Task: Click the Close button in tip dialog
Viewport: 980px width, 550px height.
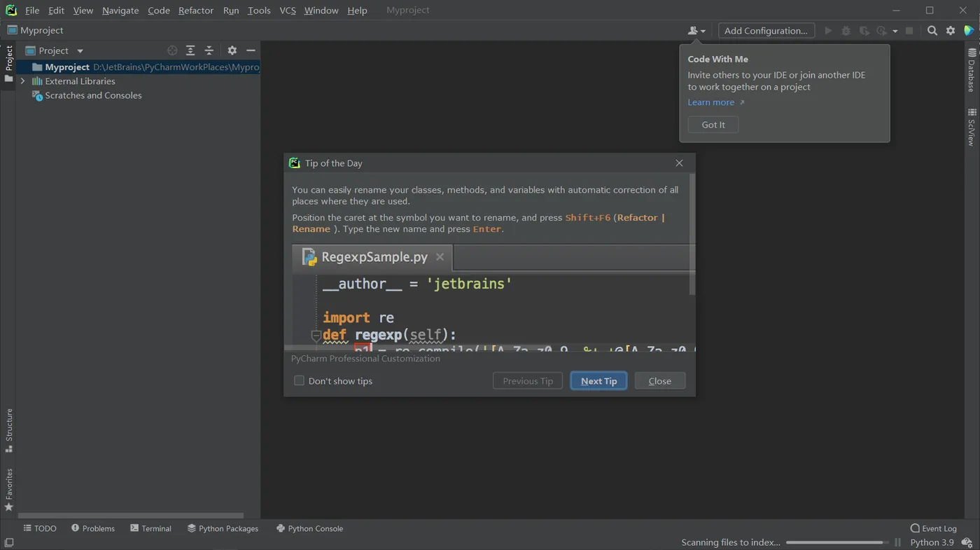Action: click(660, 380)
